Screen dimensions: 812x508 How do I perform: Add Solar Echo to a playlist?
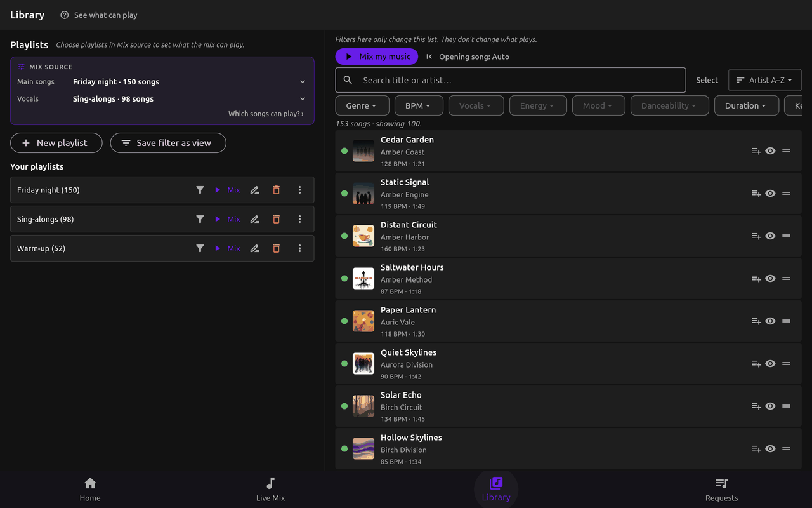click(x=756, y=406)
